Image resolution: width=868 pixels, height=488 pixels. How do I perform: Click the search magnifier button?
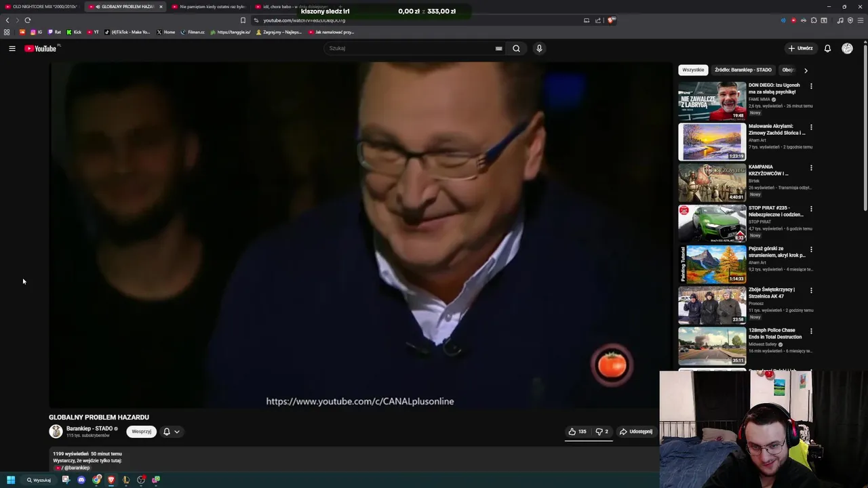(516, 48)
